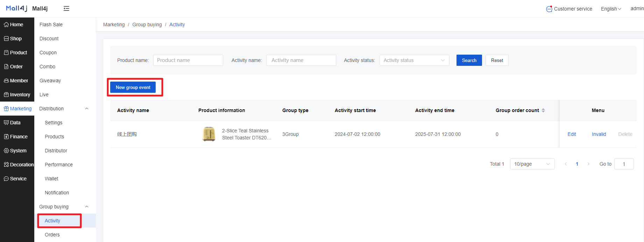Open the 10/page size dropdown
Screen dimensions: 644x242
[x=532, y=164]
